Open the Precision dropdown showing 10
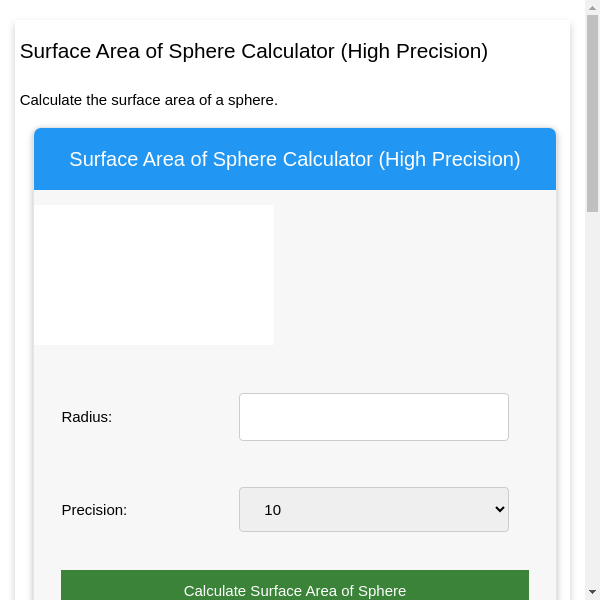The width and height of the screenshot is (600, 600). [373, 510]
